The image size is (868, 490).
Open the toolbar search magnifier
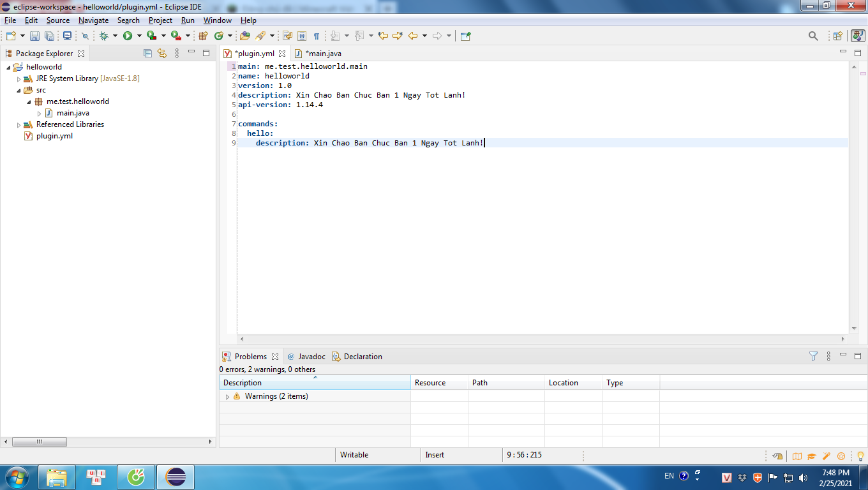pos(813,36)
